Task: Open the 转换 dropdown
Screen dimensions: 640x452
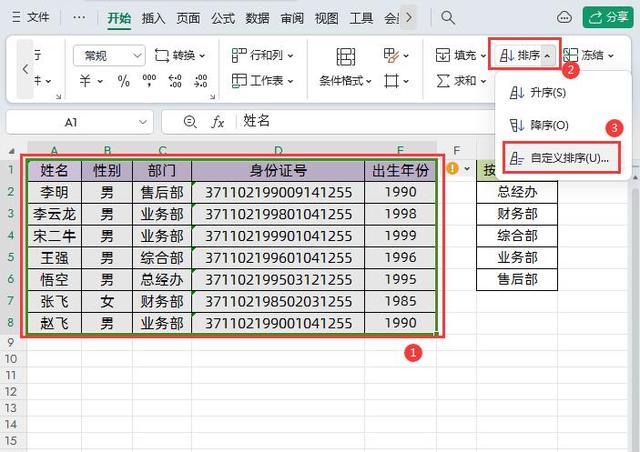Action: [x=180, y=55]
